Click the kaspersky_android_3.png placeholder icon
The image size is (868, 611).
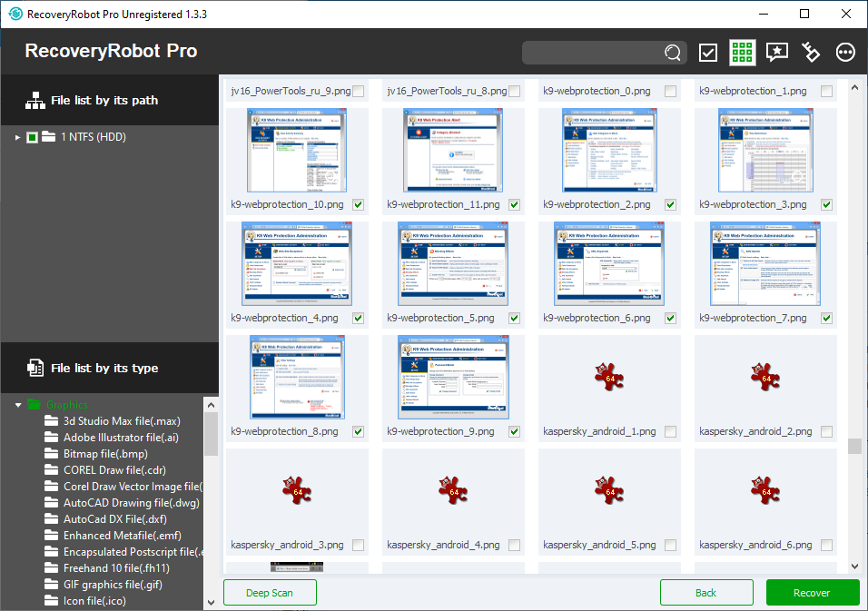297,490
